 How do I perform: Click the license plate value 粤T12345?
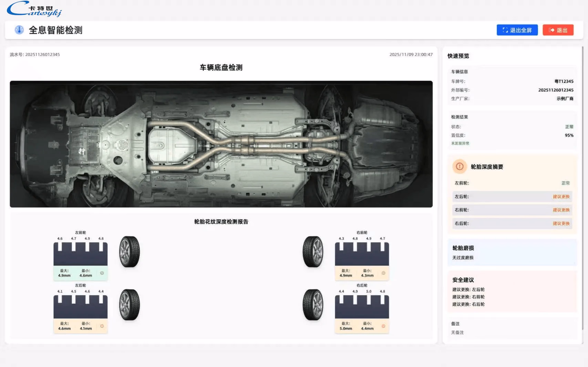[564, 81]
